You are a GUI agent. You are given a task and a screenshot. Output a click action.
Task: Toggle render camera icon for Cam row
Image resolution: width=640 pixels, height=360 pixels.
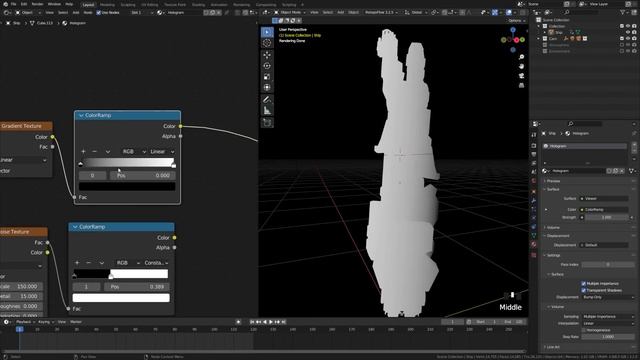click(634, 39)
